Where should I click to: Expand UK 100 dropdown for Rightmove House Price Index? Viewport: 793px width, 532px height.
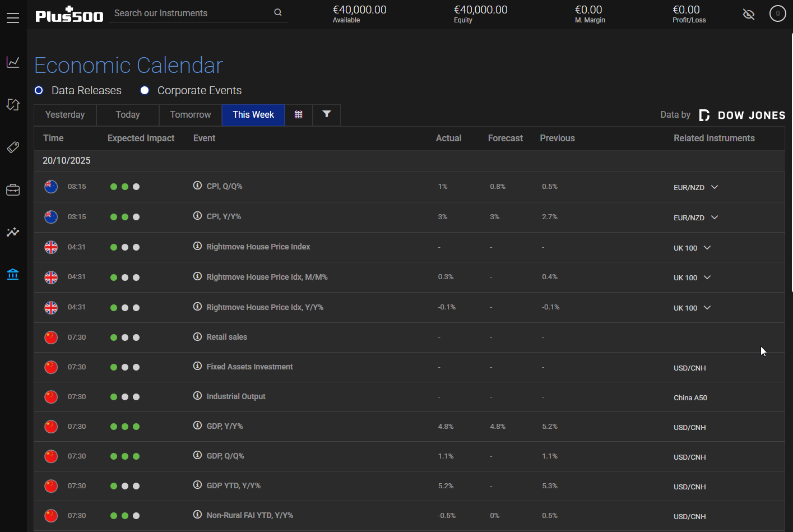pyautogui.click(x=707, y=248)
